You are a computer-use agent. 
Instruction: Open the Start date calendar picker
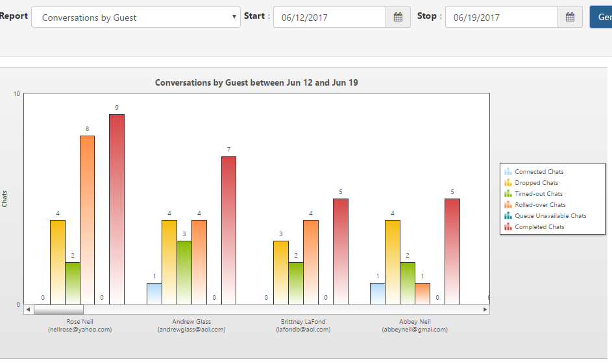pyautogui.click(x=398, y=17)
